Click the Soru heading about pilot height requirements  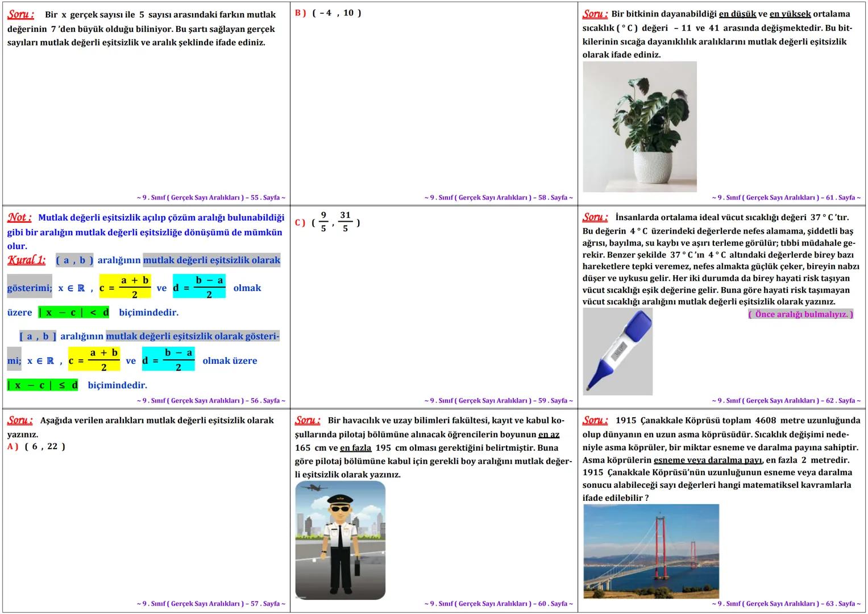309,421
